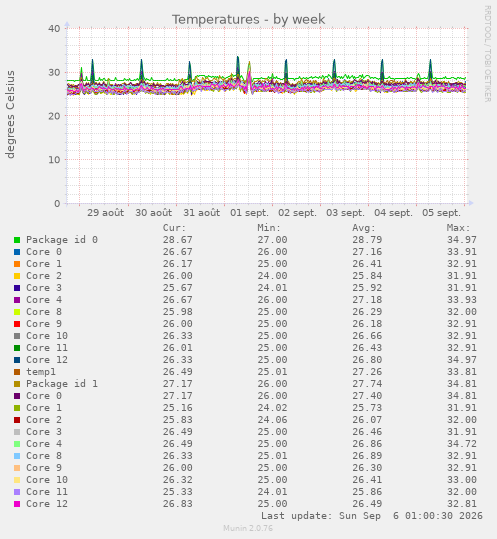Image resolution: width=497 pixels, height=539 pixels.
Task: Select the Package id 0 legend label
Action: (x=62, y=240)
